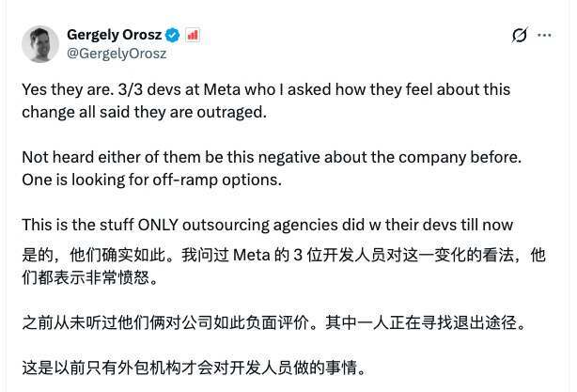Click the blue verified checkmark badge
577x392 pixels.
click(173, 36)
